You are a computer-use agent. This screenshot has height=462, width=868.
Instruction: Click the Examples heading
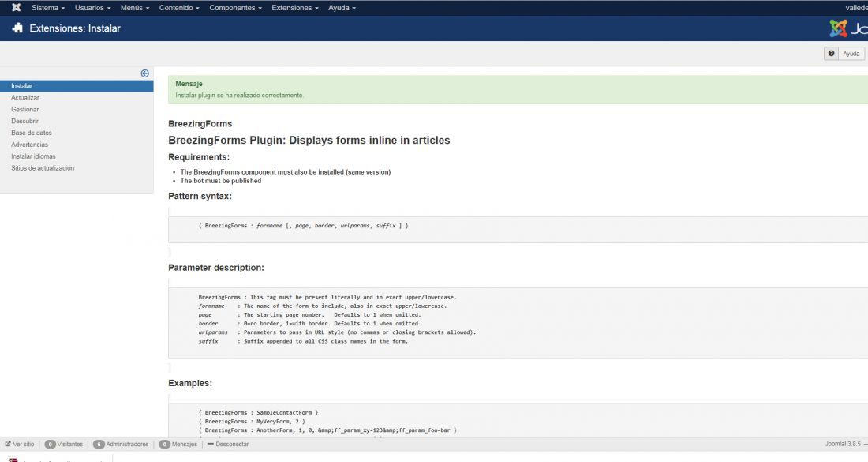[190, 383]
